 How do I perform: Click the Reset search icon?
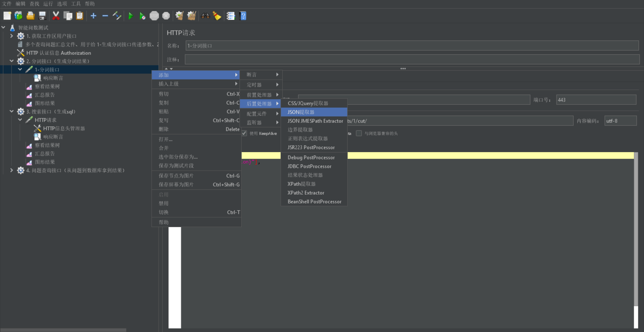pos(217,16)
